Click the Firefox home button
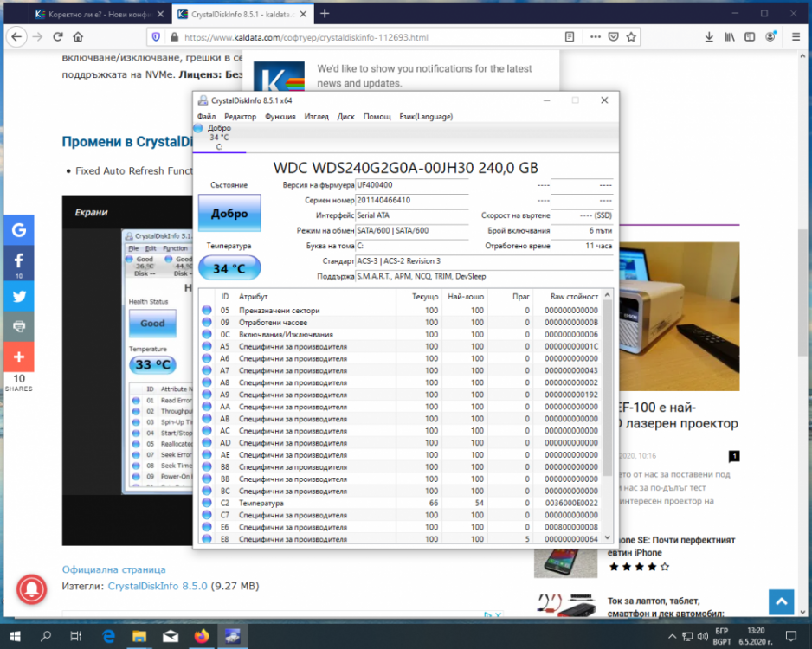 [x=78, y=37]
